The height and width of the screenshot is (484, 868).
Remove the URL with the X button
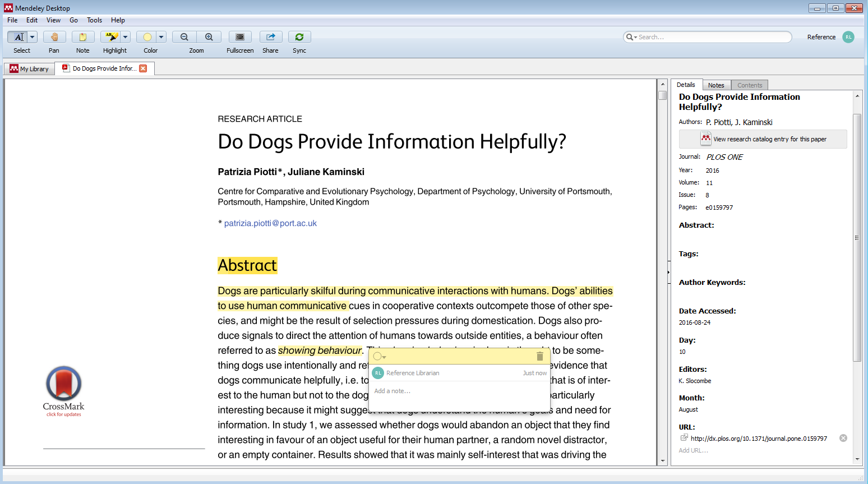pyautogui.click(x=843, y=438)
